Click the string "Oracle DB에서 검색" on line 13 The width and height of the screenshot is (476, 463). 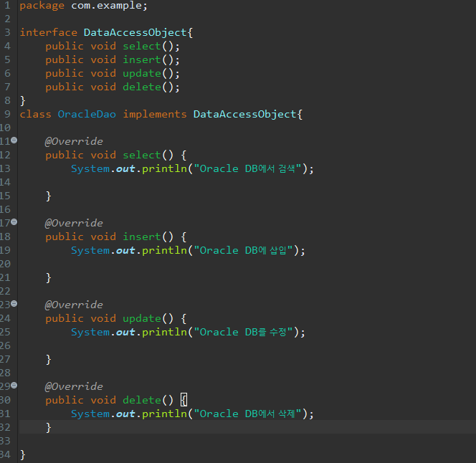(x=247, y=168)
